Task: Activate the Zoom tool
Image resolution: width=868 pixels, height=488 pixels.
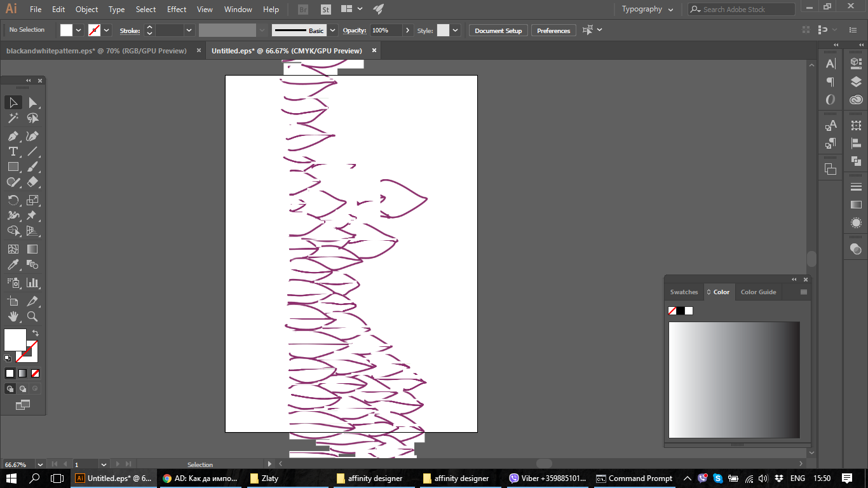Action: (x=33, y=316)
